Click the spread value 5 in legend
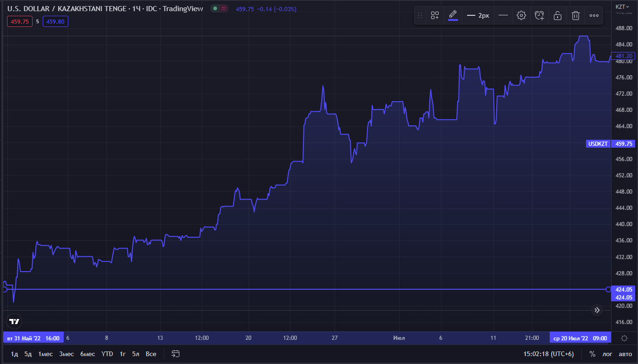Screen dimensions: 638x364 point(37,21)
